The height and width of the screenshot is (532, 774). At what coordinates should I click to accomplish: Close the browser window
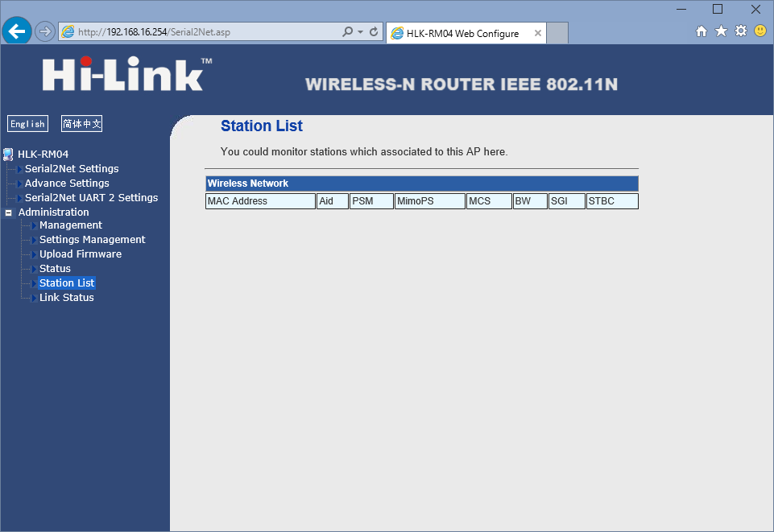click(x=755, y=9)
